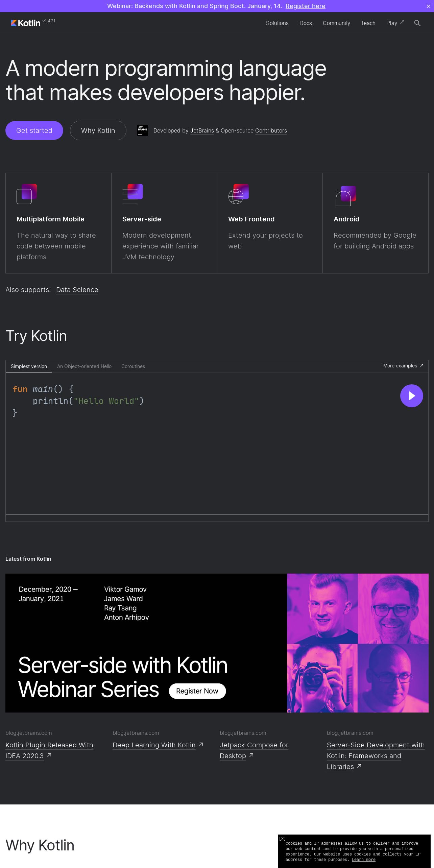Follow the Register here banner link
This screenshot has height=868, width=434.
(305, 6)
